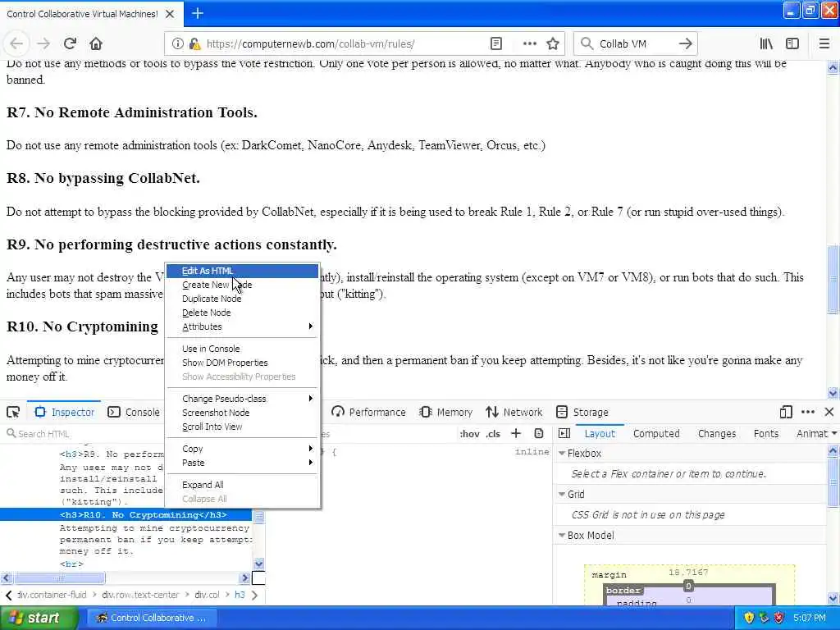The width and height of the screenshot is (840, 630).
Task: Click the div.col breadcrumb item
Action: [x=207, y=595]
